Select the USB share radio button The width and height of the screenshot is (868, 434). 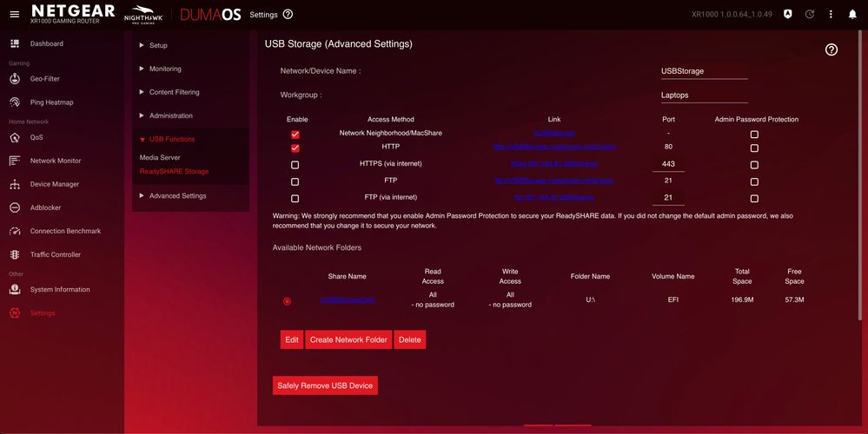[x=288, y=301]
